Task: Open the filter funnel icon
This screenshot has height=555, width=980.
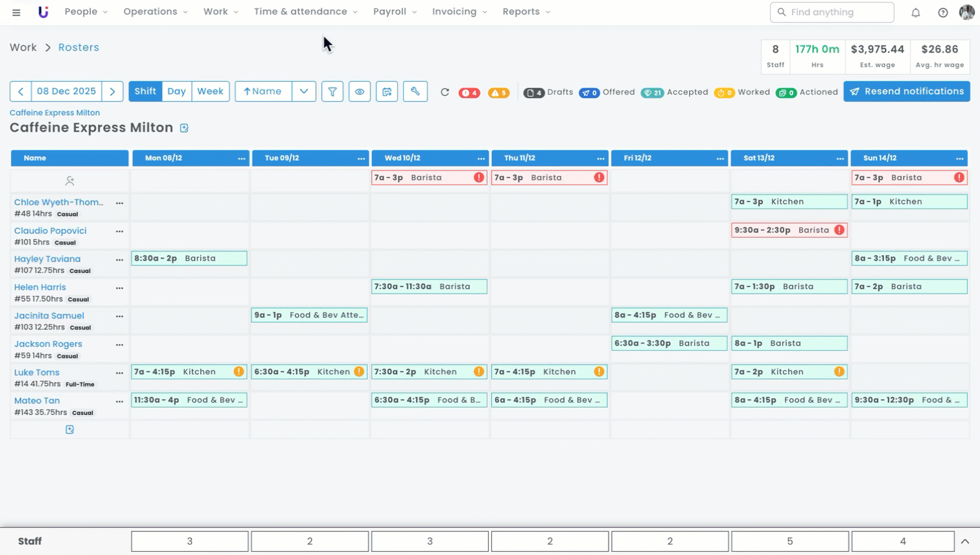Action: [332, 92]
